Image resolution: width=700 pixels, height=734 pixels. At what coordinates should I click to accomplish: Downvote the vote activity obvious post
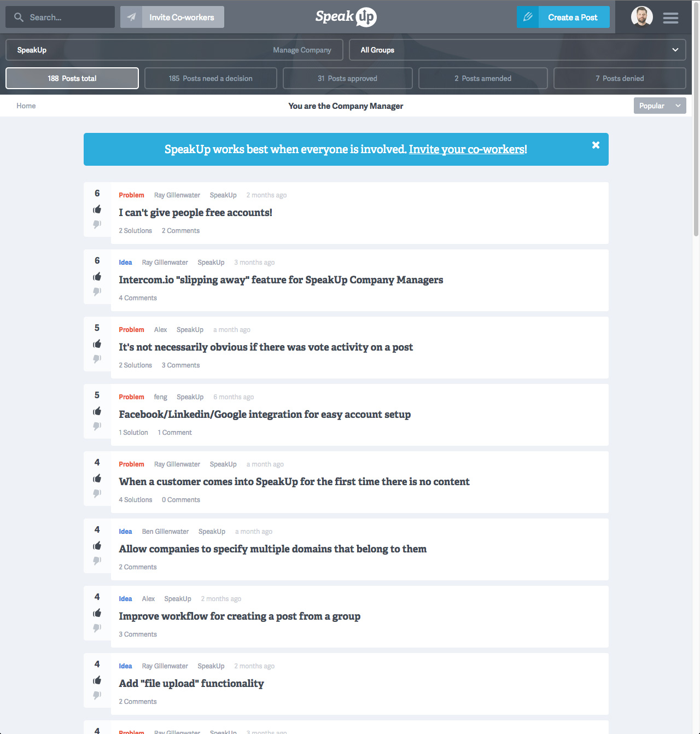[97, 359]
